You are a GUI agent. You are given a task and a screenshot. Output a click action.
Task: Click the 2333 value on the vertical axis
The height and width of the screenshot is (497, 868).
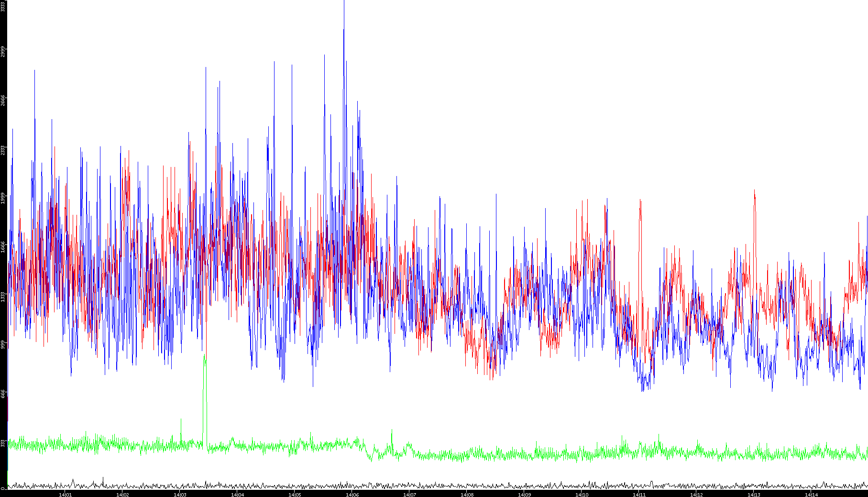pos(3,150)
